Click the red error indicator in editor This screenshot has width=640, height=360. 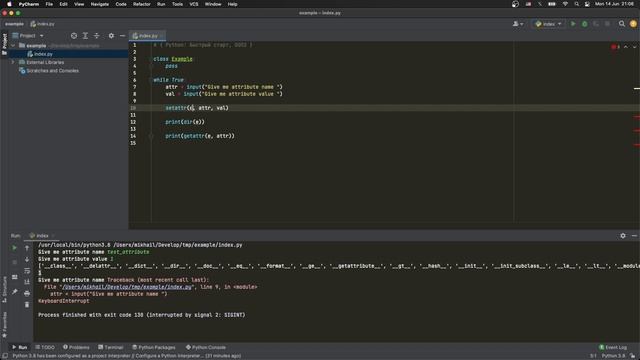click(616, 47)
